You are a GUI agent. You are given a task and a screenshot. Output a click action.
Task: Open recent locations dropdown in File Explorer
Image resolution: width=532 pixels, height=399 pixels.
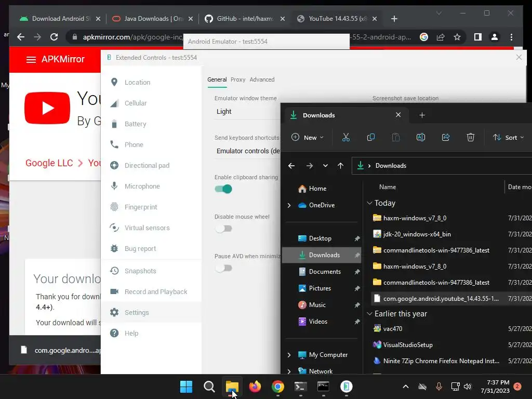(x=325, y=166)
